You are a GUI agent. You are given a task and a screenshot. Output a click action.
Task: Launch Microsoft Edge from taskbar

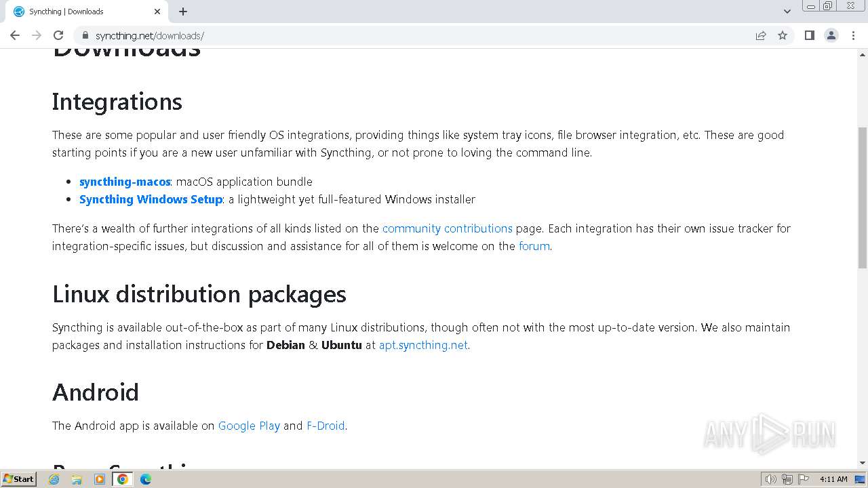(146, 479)
